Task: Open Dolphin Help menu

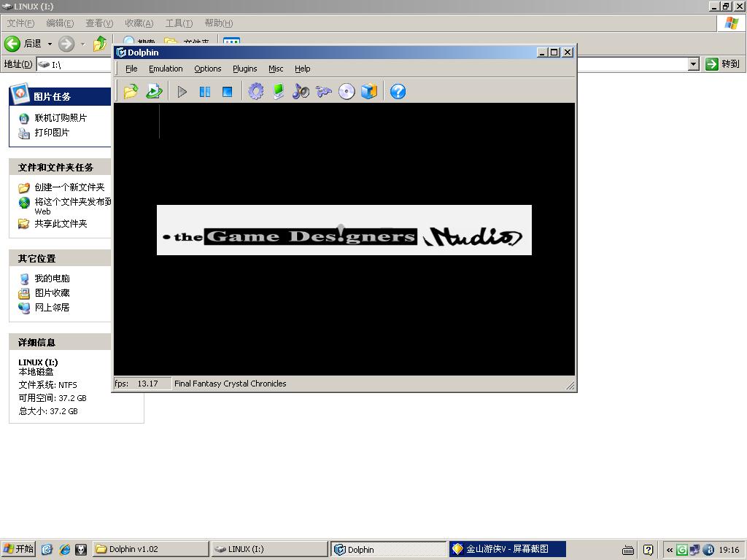Action: point(303,69)
